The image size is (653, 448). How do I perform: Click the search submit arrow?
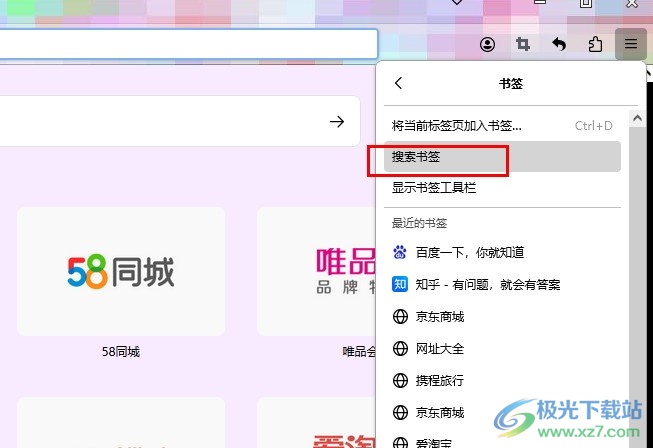coord(337,122)
